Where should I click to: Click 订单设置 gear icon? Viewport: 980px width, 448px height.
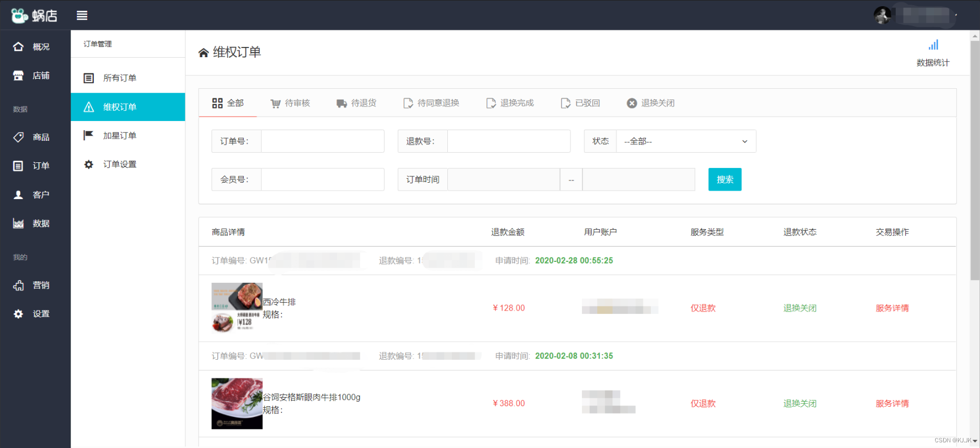[89, 165]
